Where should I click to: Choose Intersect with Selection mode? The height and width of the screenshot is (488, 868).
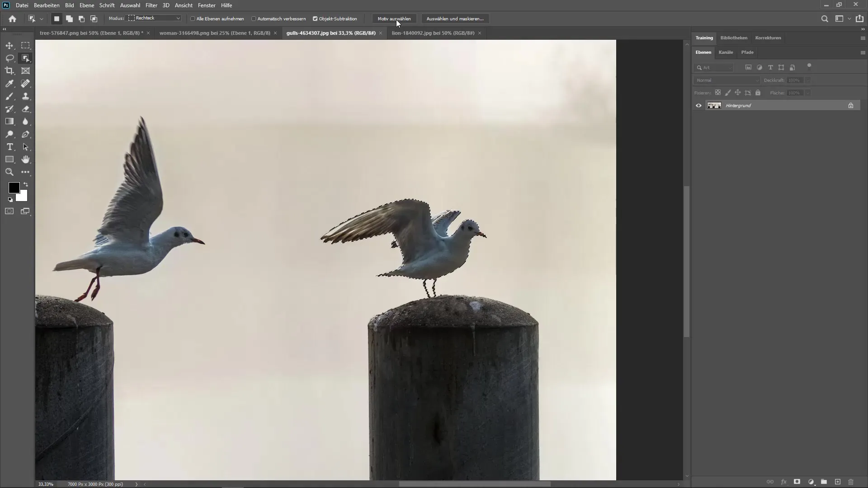[94, 19]
